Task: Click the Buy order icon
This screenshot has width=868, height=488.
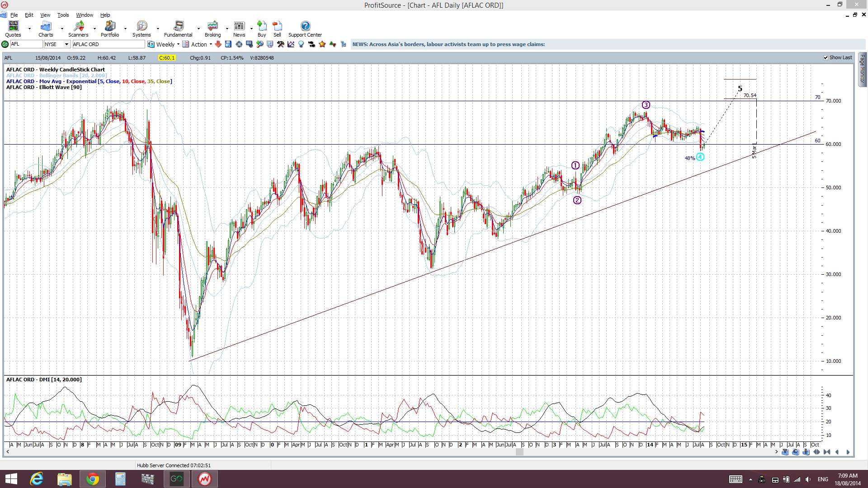Action: [x=262, y=28]
